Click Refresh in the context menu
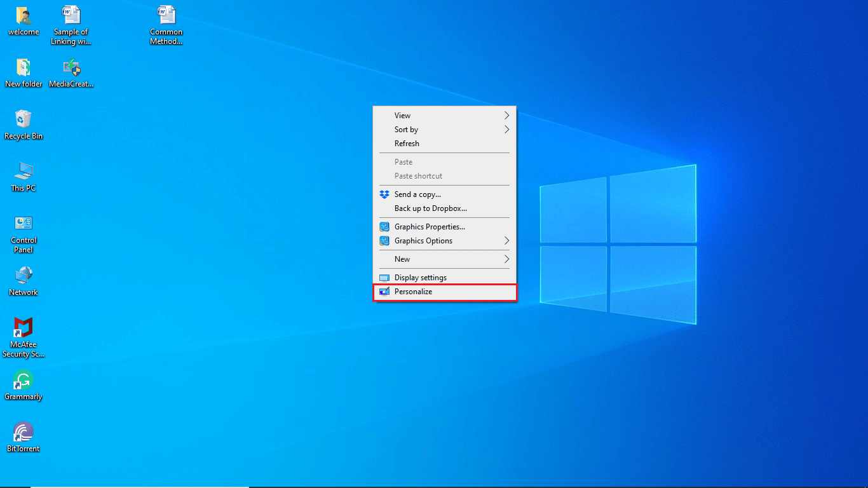Viewport: 868px width, 488px height. tap(445, 144)
